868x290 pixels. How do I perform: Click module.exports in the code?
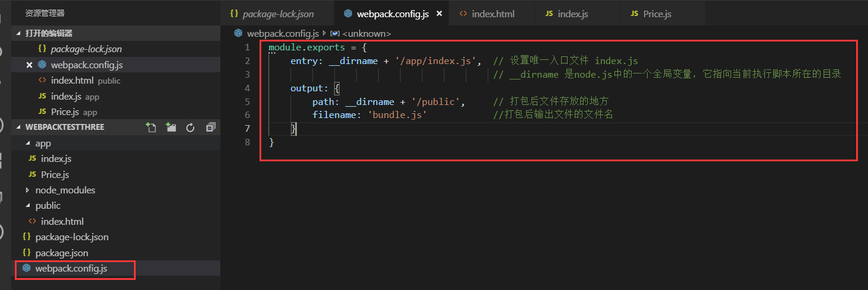coord(306,47)
